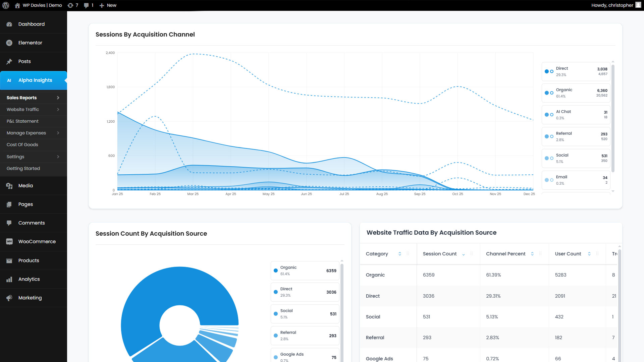Expand the Website Traffic submenu chevron

58,110
